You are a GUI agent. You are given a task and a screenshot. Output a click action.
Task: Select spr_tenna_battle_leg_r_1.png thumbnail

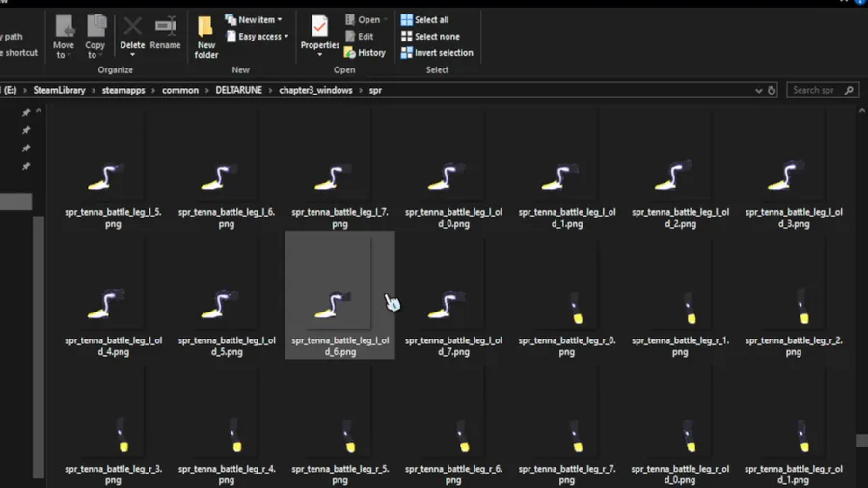690,309
